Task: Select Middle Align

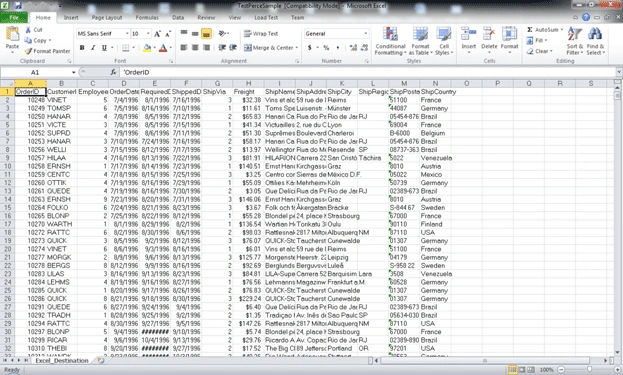Action: click(195, 34)
